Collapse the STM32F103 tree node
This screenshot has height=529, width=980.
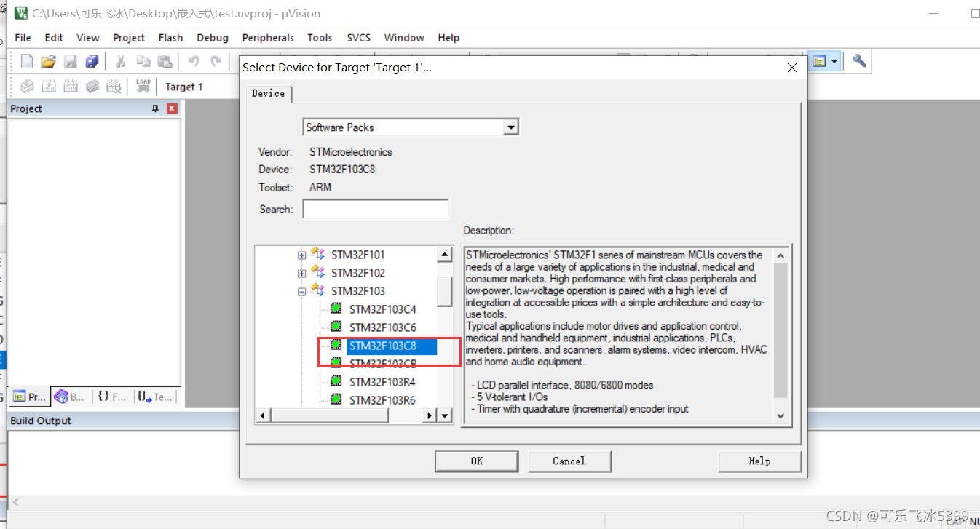[x=301, y=291]
